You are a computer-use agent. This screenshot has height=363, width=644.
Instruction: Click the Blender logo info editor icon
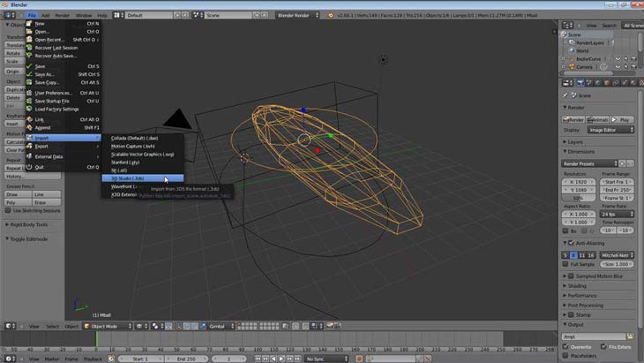(x=10, y=15)
